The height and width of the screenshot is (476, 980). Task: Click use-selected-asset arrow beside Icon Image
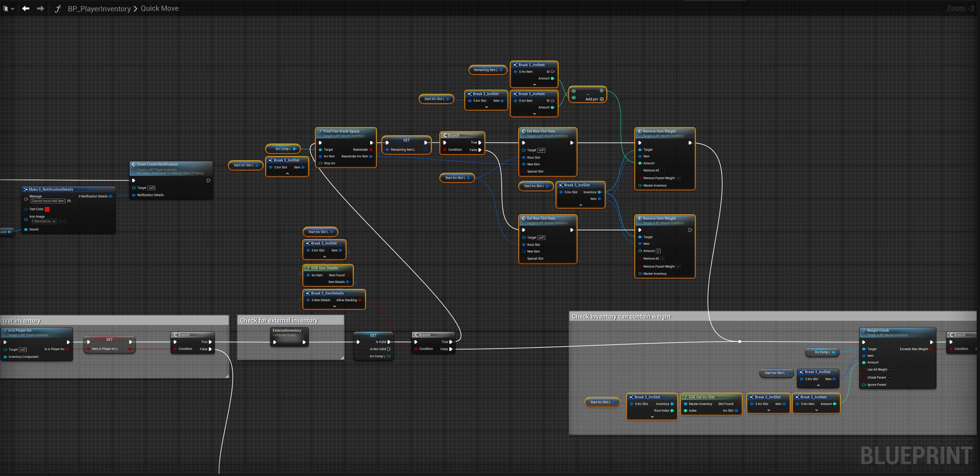(x=60, y=221)
